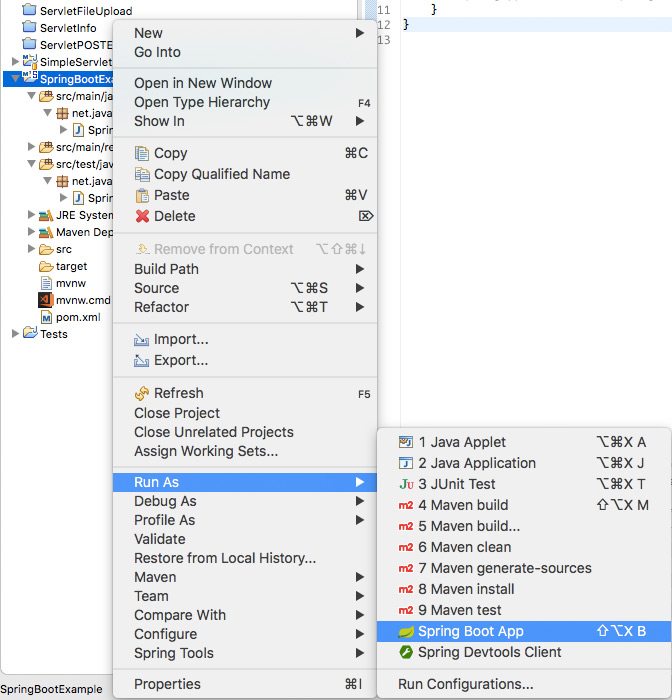Open the Team submenu
This screenshot has height=700, width=672.
[x=245, y=596]
